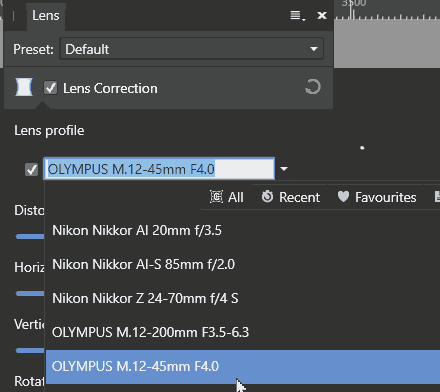The image size is (440, 392).
Task: Choose OLYMPUS M.12-200mm F3.5-6.3
Action: point(243,333)
